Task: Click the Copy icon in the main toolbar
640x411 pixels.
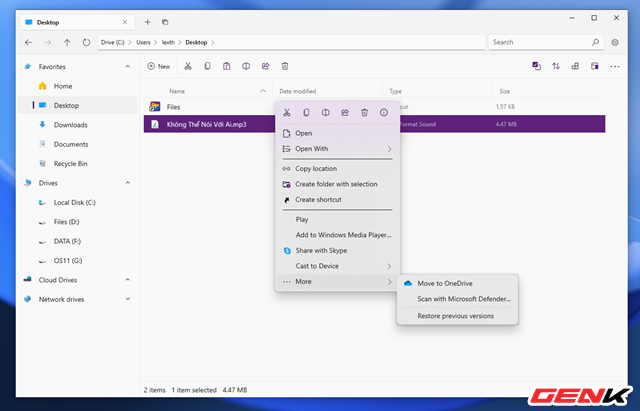Action: (207, 66)
